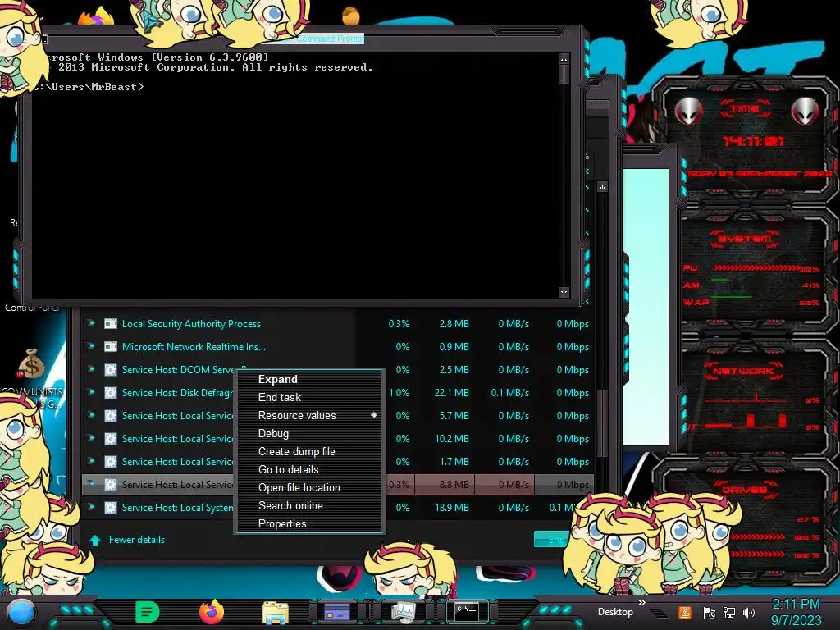Choose Go to details in the context menu

click(310, 470)
